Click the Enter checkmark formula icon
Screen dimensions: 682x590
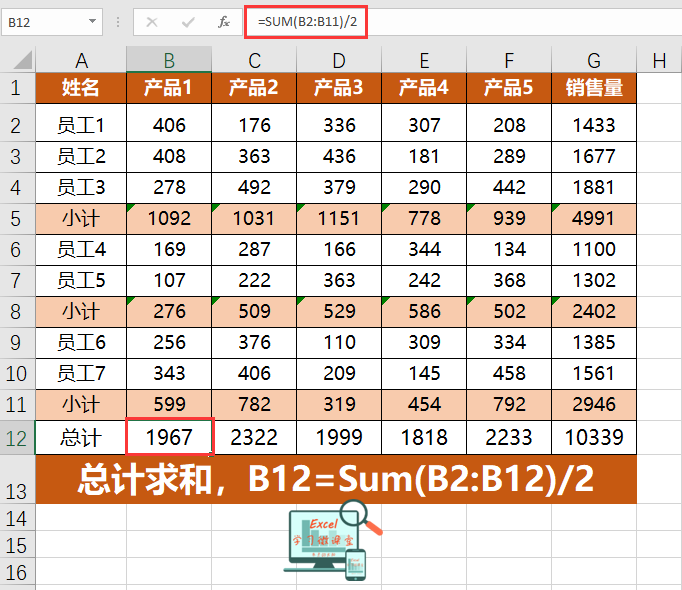click(x=188, y=22)
